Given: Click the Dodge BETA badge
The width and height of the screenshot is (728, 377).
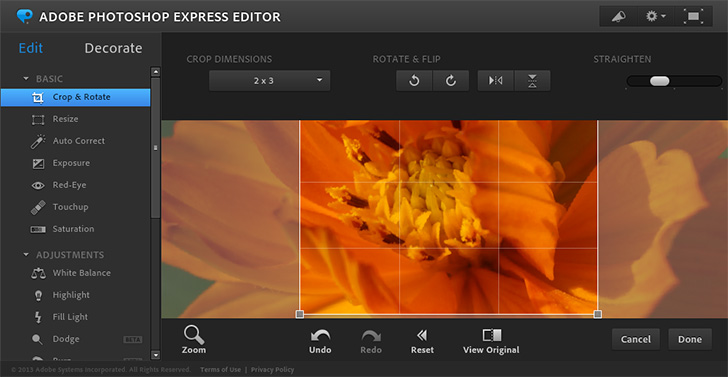Looking at the screenshot, I should tap(133, 339).
